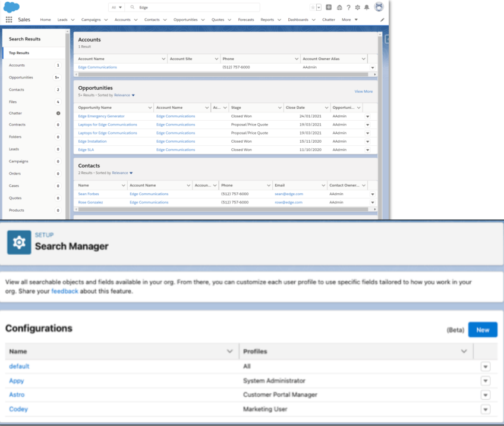Screen dimensions: 504x426
Task: Open the Opportunities navigation tab
Action: point(185,20)
